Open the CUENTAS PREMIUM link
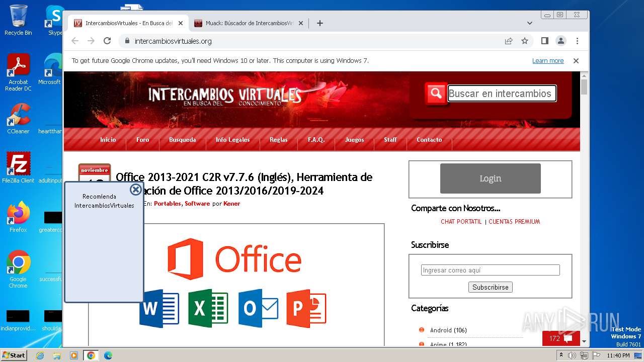Viewport: 644px width, 362px height. 514,222
